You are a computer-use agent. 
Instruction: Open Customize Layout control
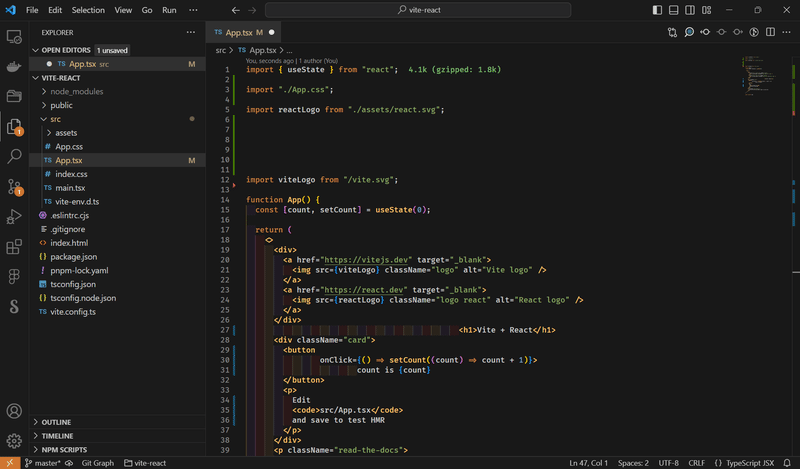707,10
